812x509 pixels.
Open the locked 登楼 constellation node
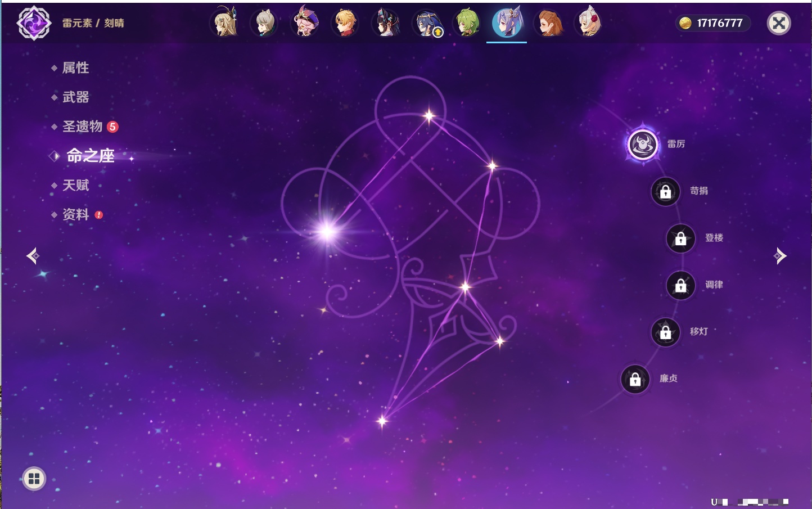coord(680,238)
